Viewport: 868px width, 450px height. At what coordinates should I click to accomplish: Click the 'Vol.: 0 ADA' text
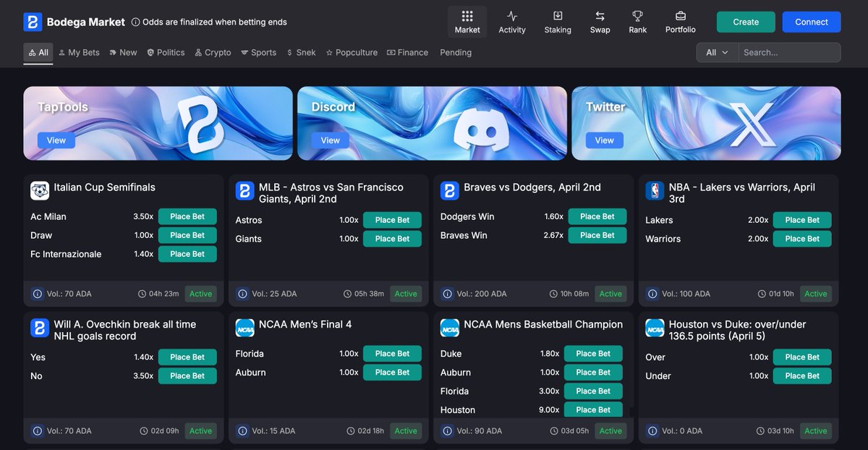682,431
